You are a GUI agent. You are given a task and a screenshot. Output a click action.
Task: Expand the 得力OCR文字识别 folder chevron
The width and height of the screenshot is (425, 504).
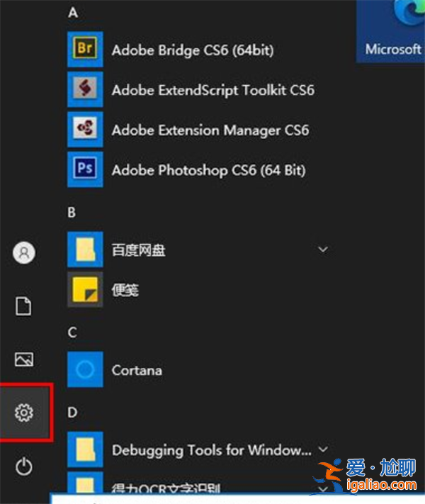[x=323, y=489]
